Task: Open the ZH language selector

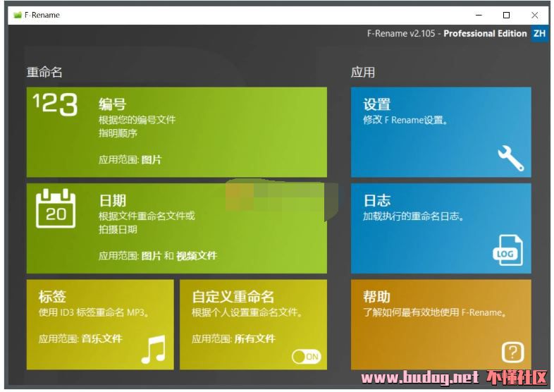Action: (539, 33)
